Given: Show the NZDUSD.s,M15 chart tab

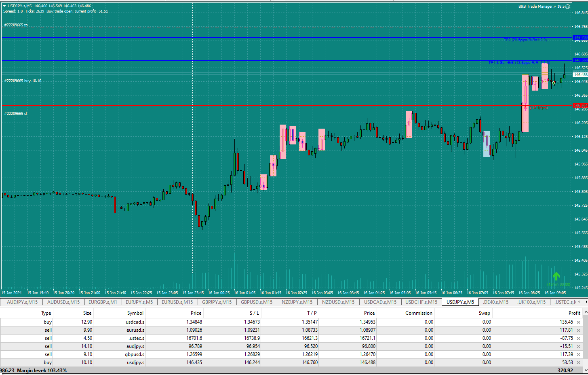Looking at the screenshot, I should 338,302.
